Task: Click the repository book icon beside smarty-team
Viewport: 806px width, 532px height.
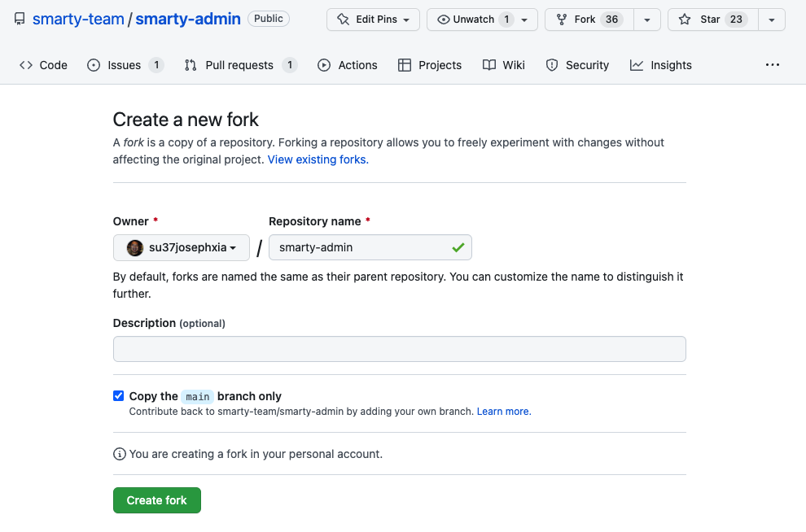Action: (20, 19)
